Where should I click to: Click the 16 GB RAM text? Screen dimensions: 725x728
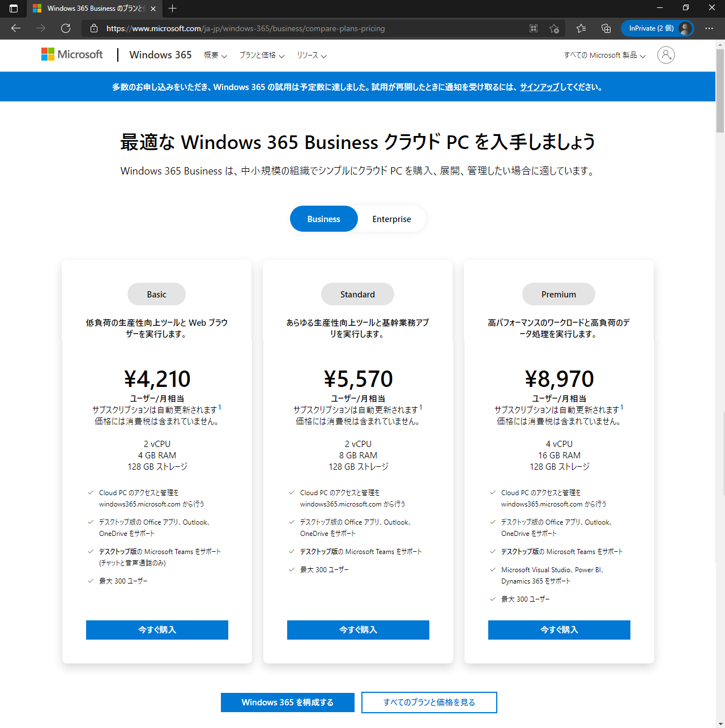559,455
